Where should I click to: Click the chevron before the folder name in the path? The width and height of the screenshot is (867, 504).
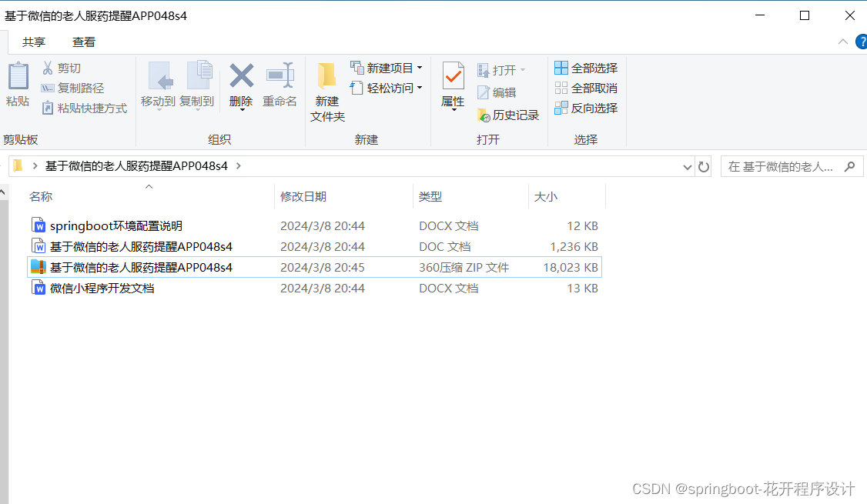pos(35,165)
